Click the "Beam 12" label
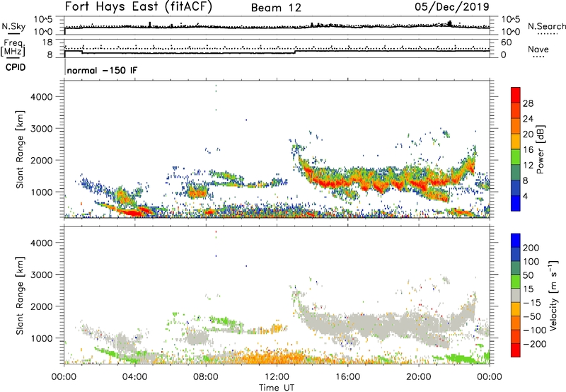566x392 pixels. (x=276, y=8)
